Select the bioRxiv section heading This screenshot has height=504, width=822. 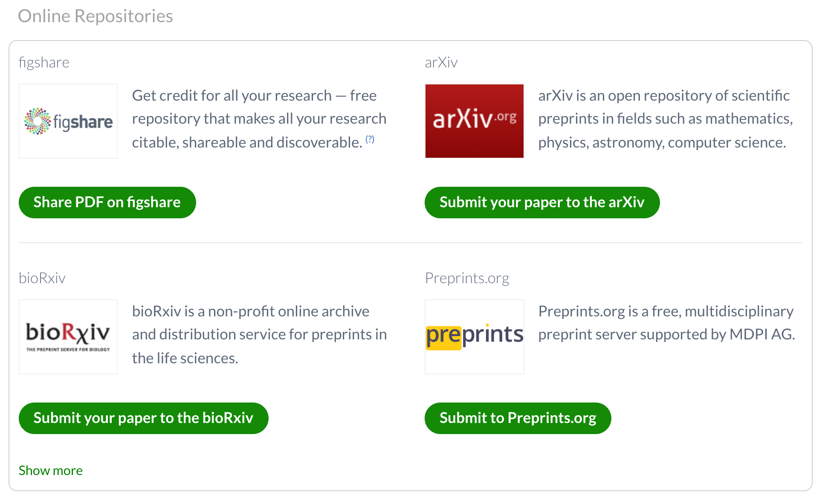click(x=42, y=278)
